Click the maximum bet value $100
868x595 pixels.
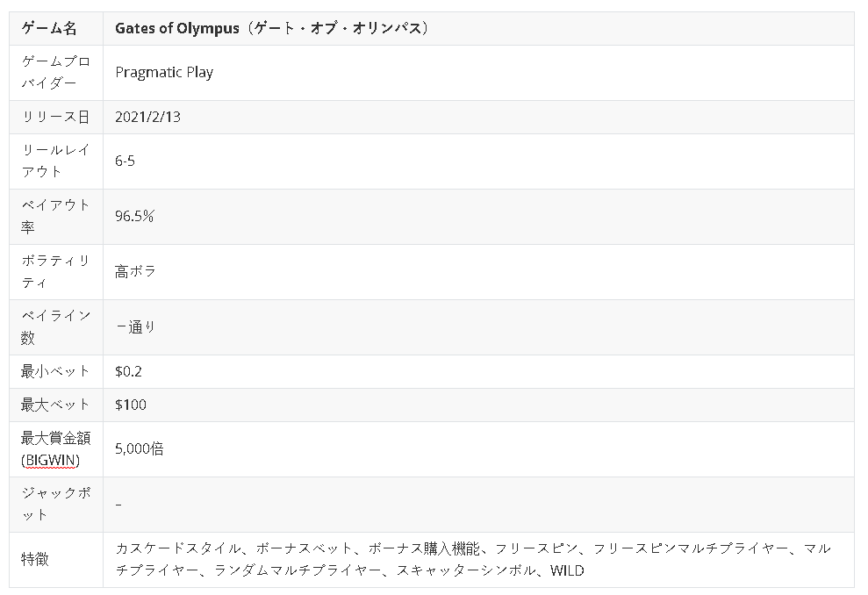(x=131, y=405)
